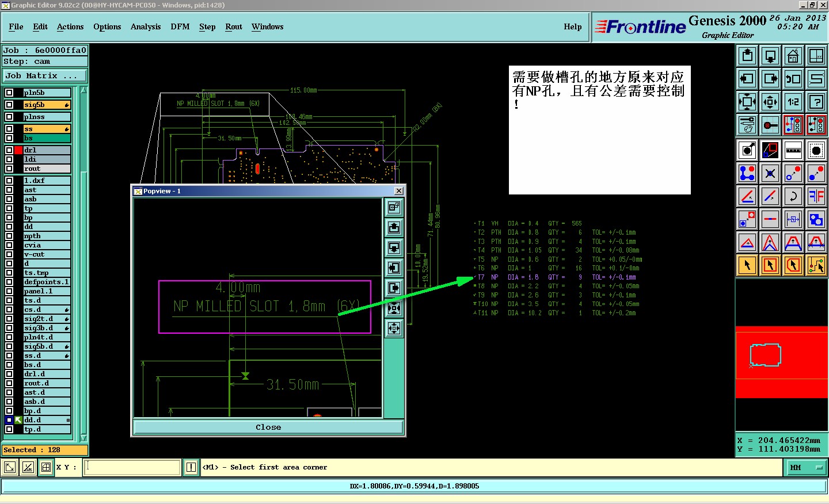Viewport: 829px width, 504px height.
Task: Click the question mark query icon
Action: click(x=816, y=102)
